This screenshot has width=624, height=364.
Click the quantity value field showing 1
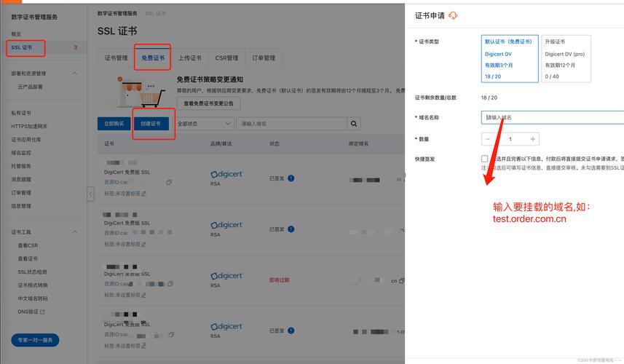(510, 139)
